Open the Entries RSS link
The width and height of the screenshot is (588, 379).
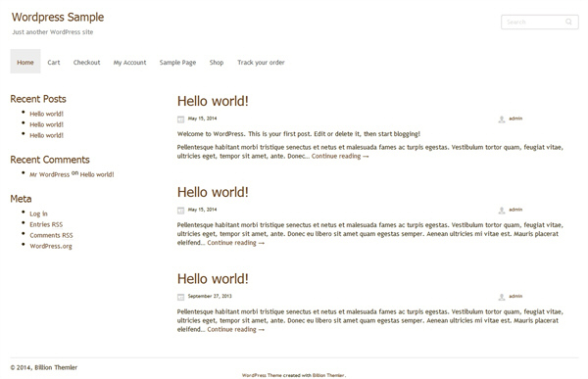click(x=46, y=224)
